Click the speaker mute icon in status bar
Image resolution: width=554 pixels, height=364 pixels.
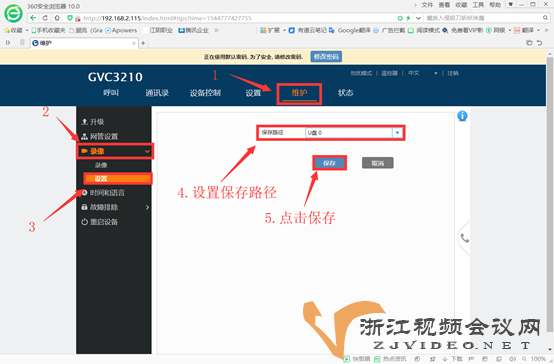tap(513, 359)
